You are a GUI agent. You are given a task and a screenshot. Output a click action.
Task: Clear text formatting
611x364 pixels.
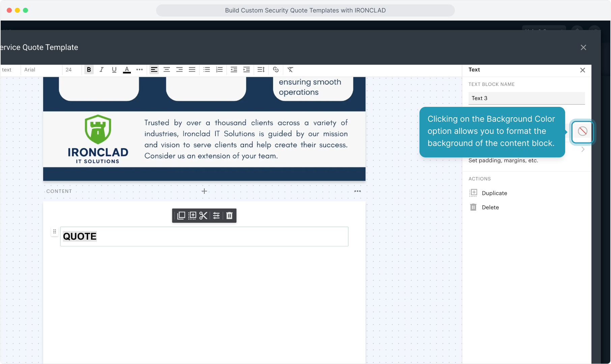(x=290, y=70)
